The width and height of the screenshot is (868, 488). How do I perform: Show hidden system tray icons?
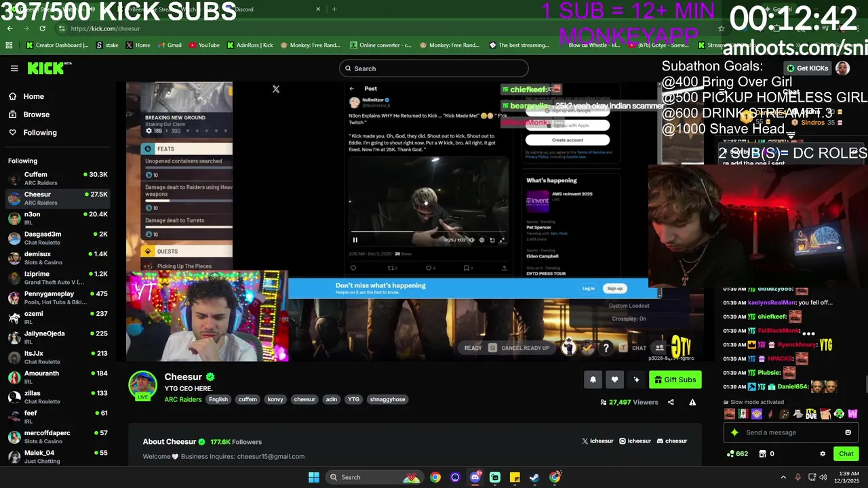click(783, 477)
